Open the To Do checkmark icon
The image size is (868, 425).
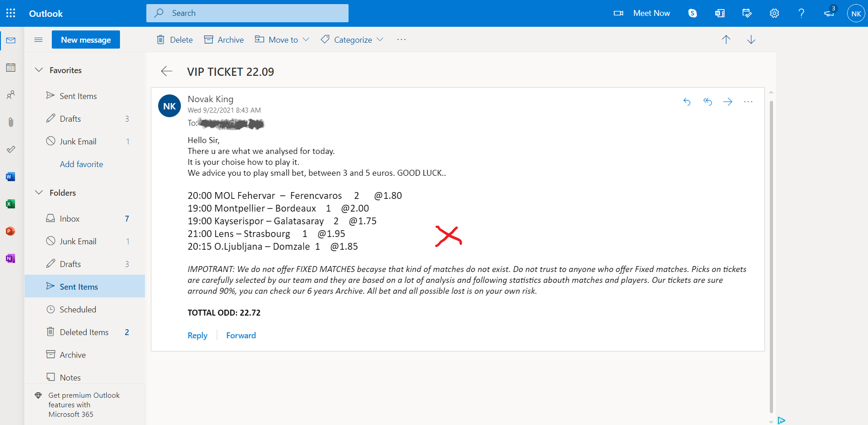pyautogui.click(x=11, y=149)
